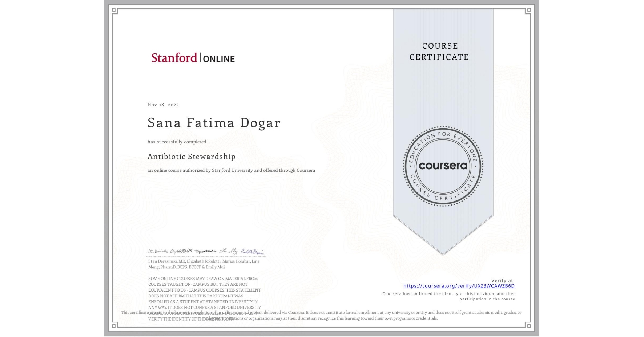Click the date Nov 18, 2022
This screenshot has height=337, width=644.
click(x=163, y=105)
